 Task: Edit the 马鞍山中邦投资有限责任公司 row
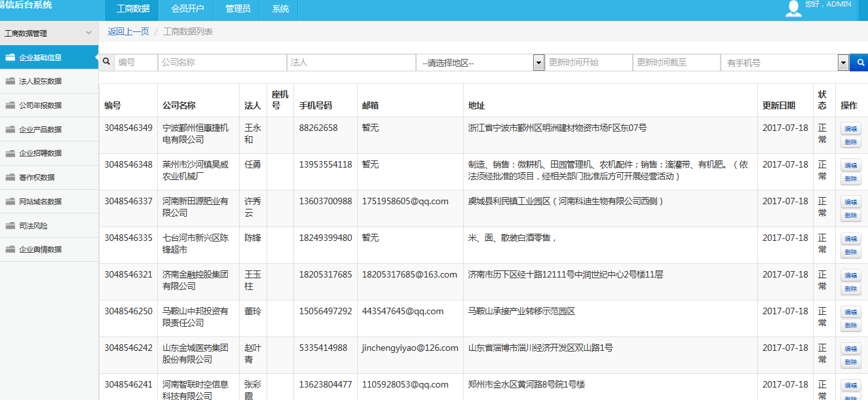(850, 312)
